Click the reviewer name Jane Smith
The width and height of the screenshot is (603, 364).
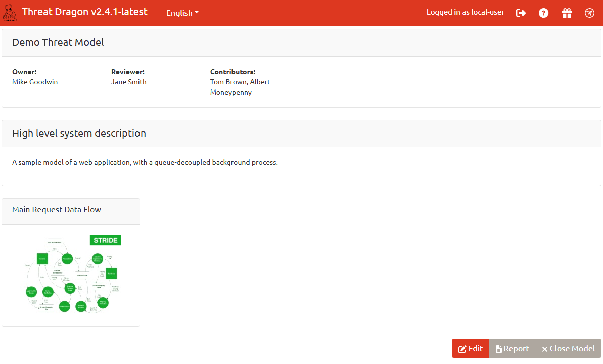(x=129, y=82)
